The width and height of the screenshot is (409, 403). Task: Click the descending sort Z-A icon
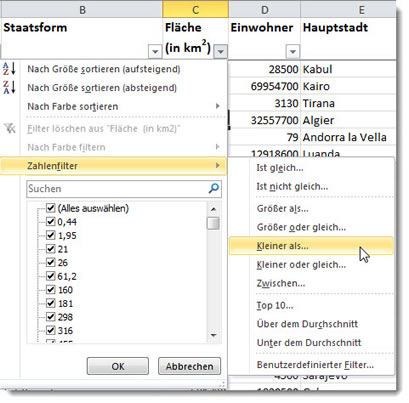pos(9,87)
